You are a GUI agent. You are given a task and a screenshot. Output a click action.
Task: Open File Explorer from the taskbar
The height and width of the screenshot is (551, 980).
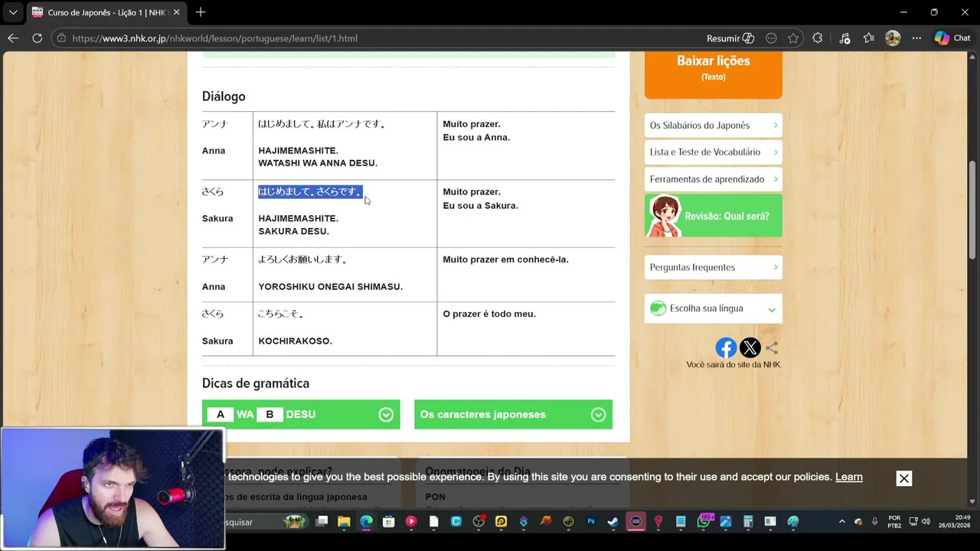[344, 522]
